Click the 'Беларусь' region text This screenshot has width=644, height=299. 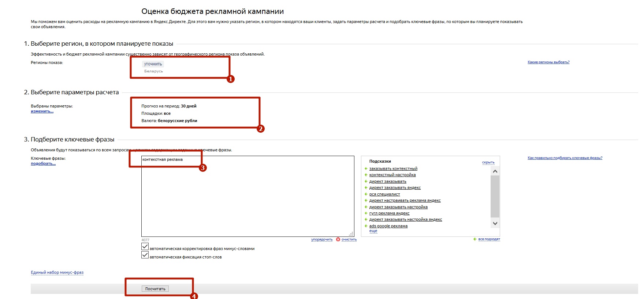[153, 71]
